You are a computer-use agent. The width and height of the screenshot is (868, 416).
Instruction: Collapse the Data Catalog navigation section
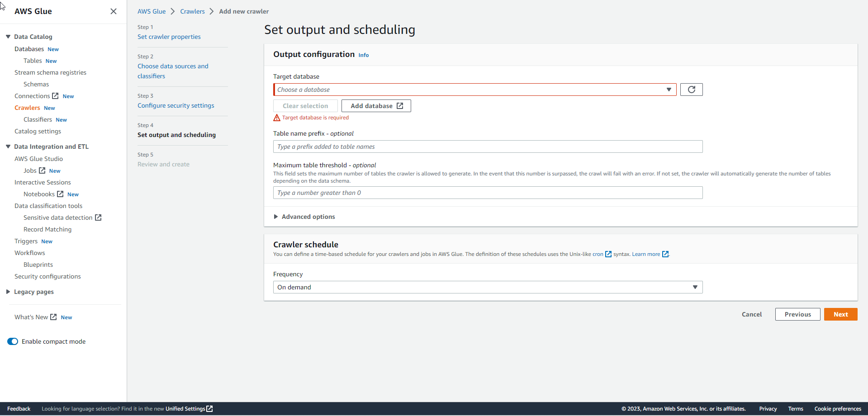[x=8, y=37]
